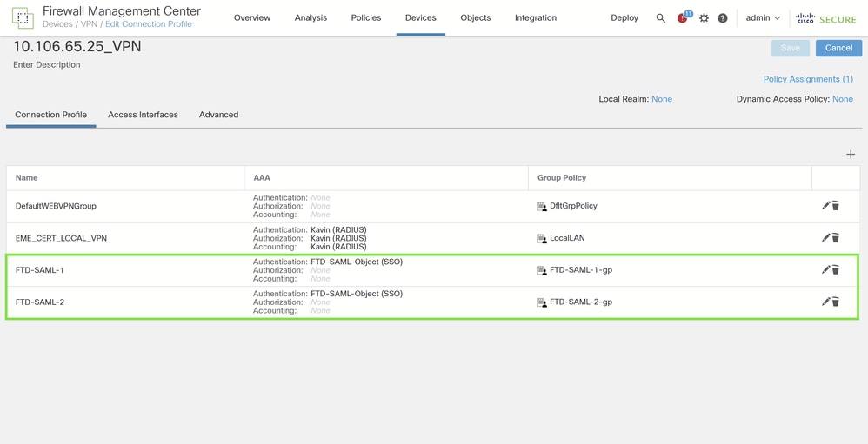Screen dimensions: 868x444
Task: Click the LocalLAN group policy icon
Action: (x=542, y=238)
